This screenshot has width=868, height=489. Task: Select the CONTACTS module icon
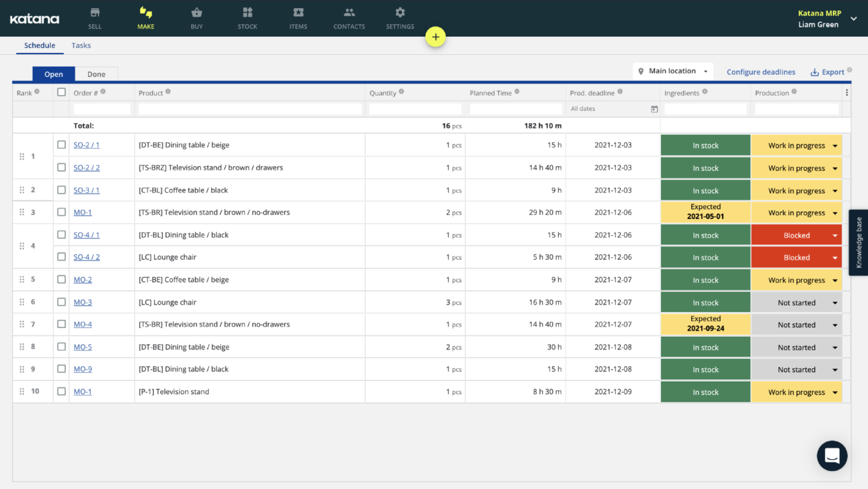click(349, 17)
